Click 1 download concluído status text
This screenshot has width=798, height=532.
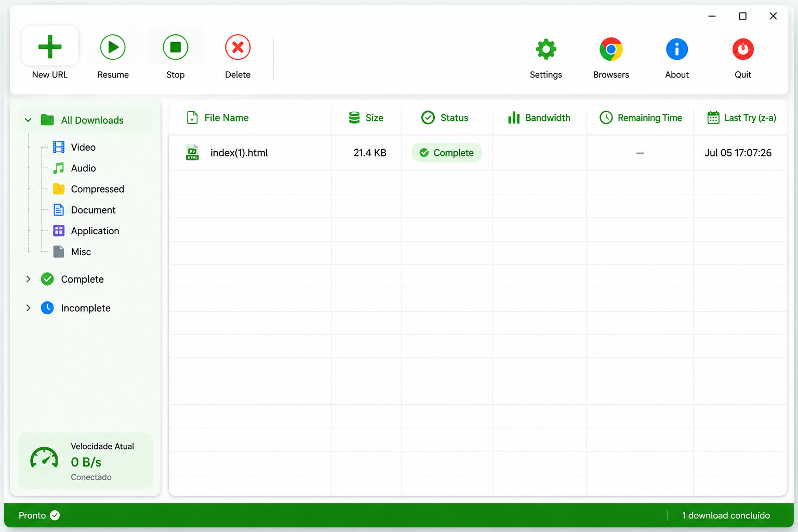point(726,515)
